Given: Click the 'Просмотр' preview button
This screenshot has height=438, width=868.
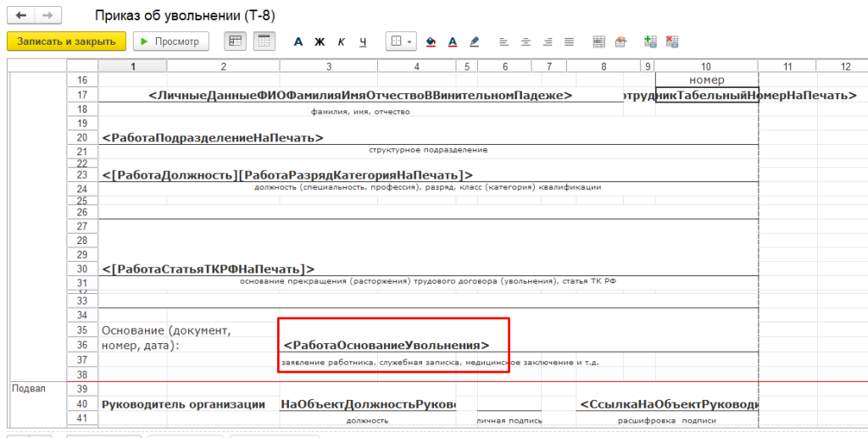Looking at the screenshot, I should pyautogui.click(x=171, y=42).
